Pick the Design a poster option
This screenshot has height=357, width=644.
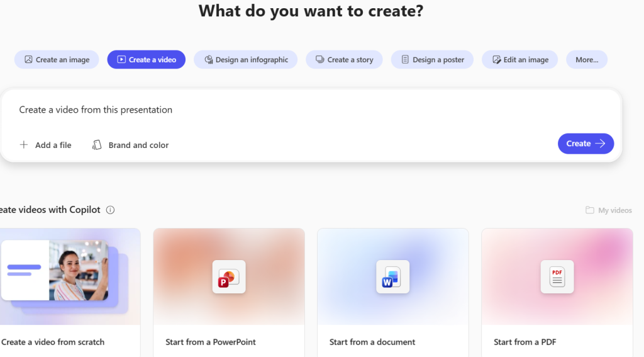(432, 60)
